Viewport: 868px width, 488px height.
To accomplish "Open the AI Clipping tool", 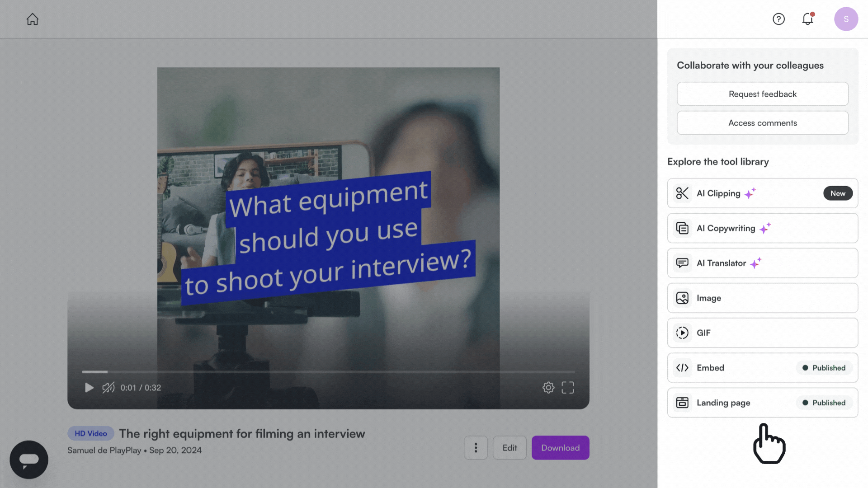I will pos(762,193).
